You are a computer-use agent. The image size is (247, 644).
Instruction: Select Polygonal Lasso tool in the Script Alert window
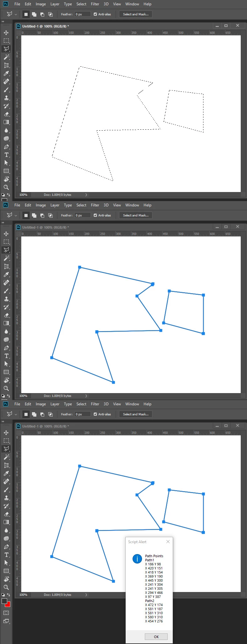6,449
